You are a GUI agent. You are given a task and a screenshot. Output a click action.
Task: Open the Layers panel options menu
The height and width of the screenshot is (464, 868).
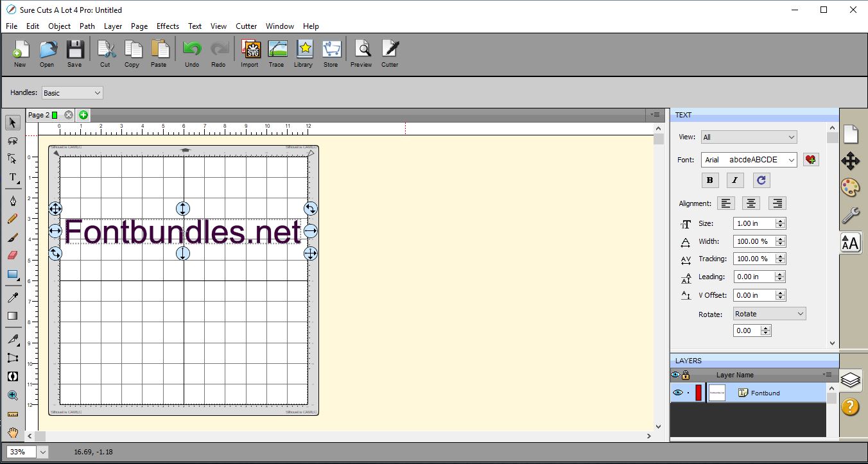tap(827, 375)
